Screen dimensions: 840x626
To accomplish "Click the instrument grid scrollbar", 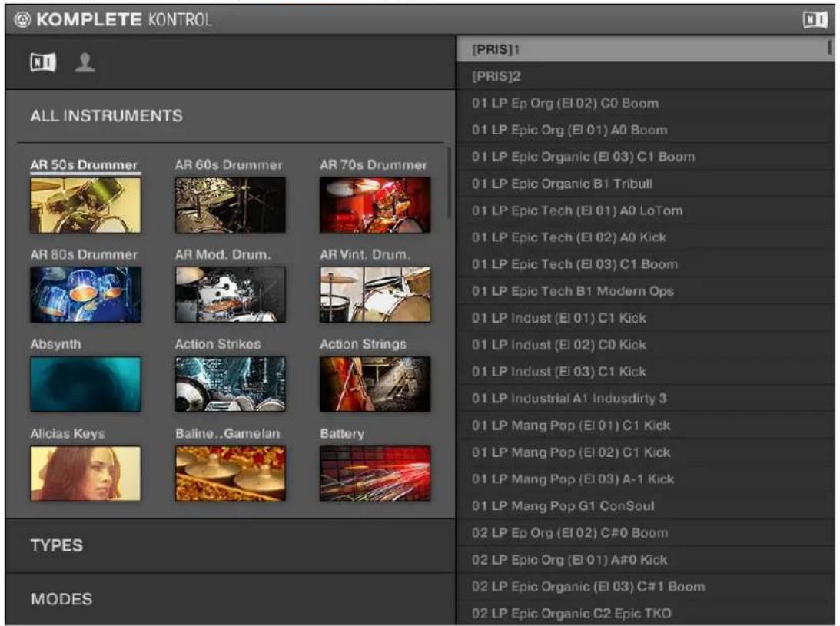I will click(x=449, y=182).
